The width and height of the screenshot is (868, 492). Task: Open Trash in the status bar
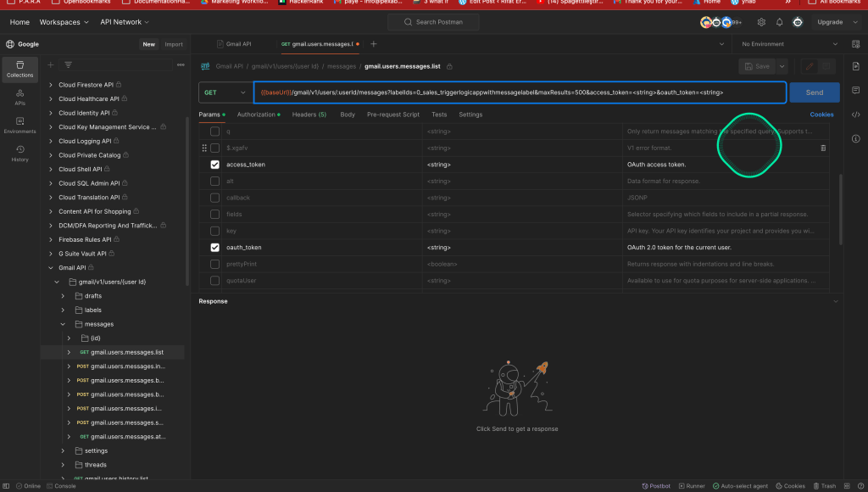click(x=824, y=486)
